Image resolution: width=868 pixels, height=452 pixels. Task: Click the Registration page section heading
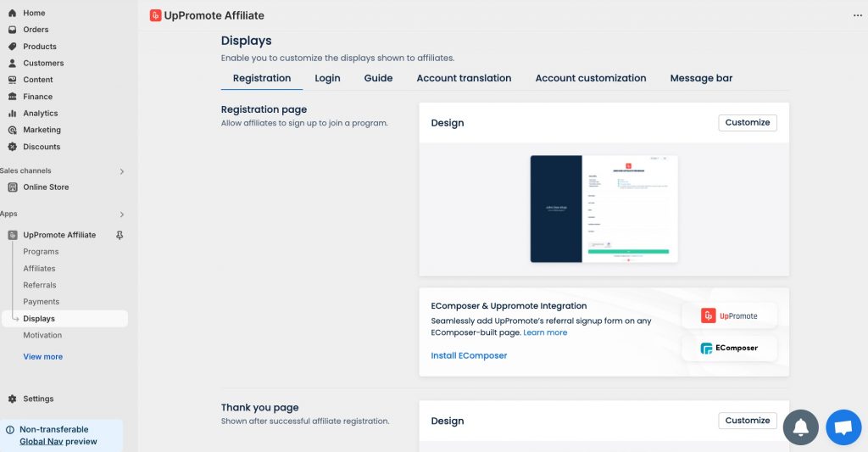coord(264,109)
